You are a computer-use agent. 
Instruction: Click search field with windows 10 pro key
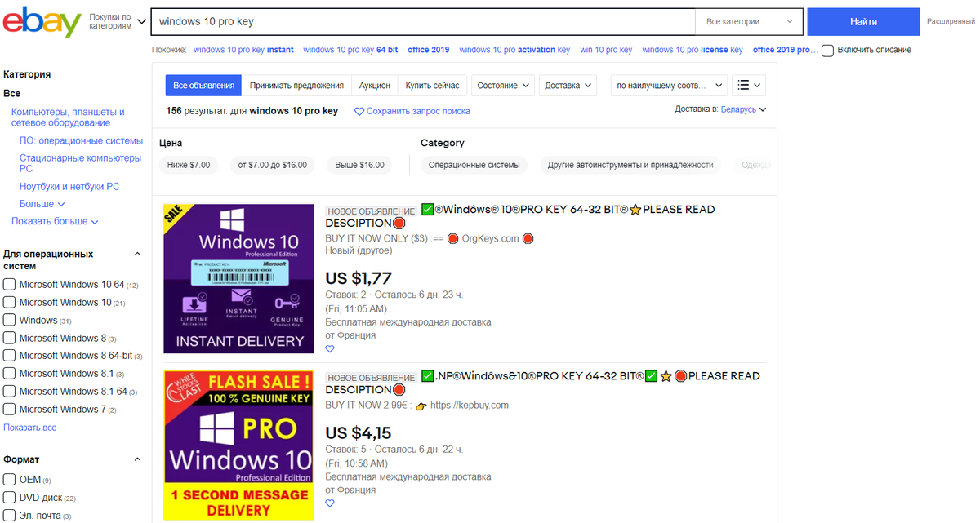coord(423,22)
